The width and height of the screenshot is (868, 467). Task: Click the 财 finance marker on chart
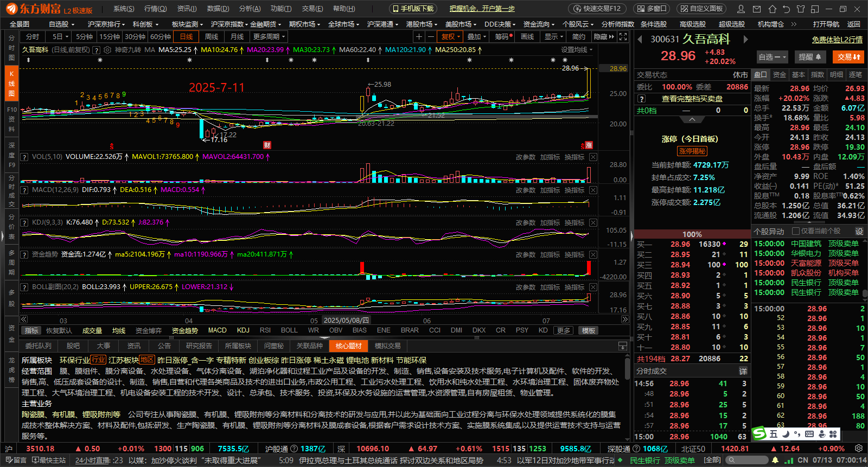[x=267, y=145]
